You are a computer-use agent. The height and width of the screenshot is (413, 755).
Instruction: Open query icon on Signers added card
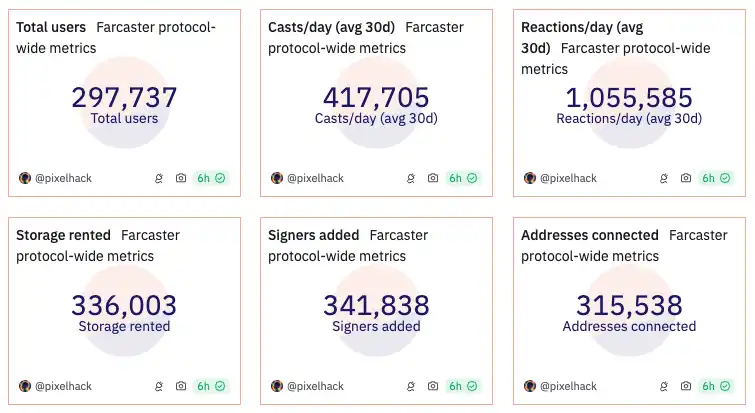click(411, 385)
